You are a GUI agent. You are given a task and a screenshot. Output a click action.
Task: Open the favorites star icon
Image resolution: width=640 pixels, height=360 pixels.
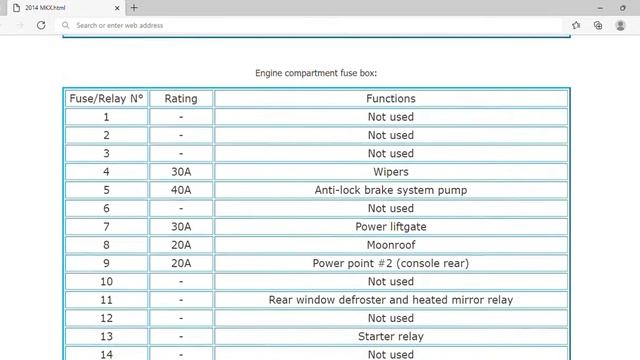click(x=576, y=25)
